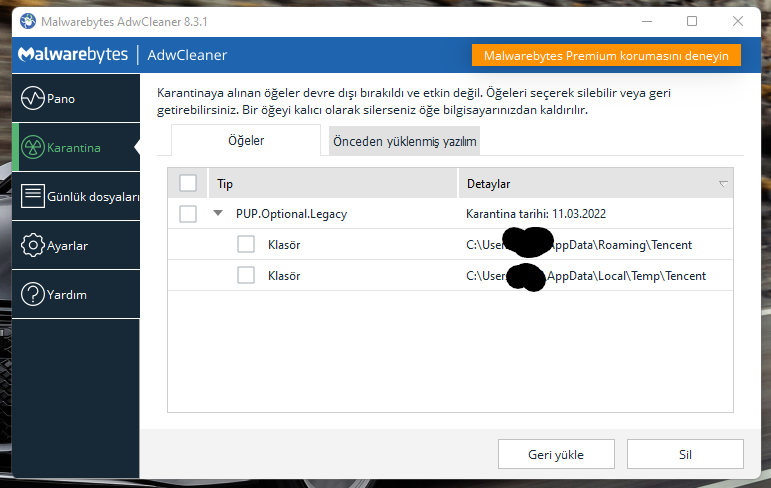
Task: Click Malwarebytes Premium korumasını deneyin button
Action: (606, 56)
